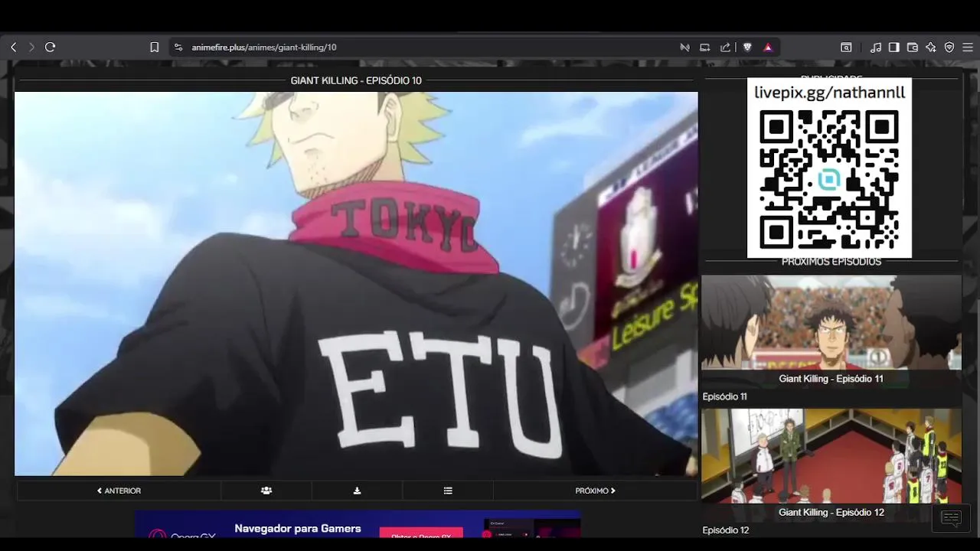Open the tab search icon
Image resolution: width=980 pixels, height=551 pixels.
coord(846,47)
